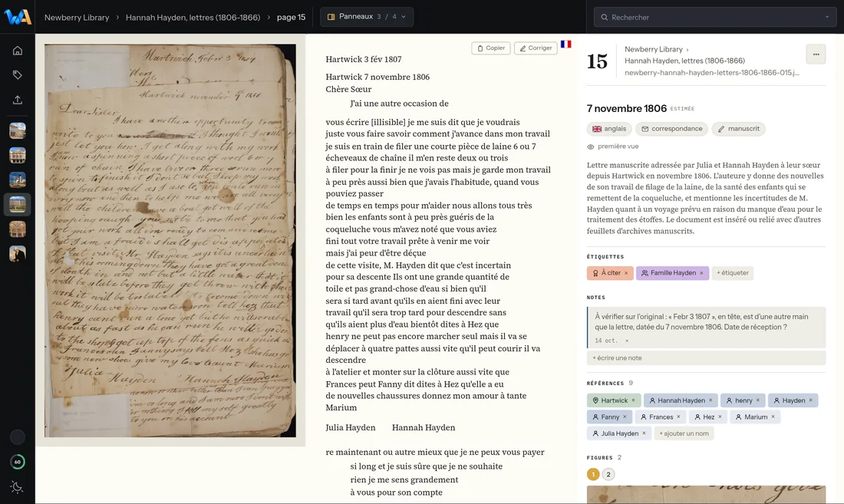Screen dimensions: 844x504
Task: Select figure 2
Action: (x=608, y=474)
